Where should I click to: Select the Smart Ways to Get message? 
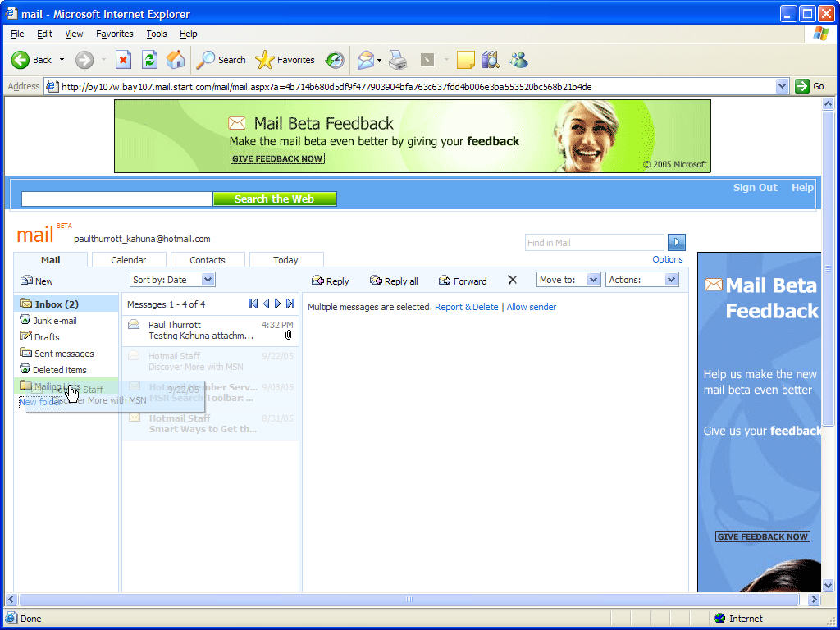click(x=211, y=424)
